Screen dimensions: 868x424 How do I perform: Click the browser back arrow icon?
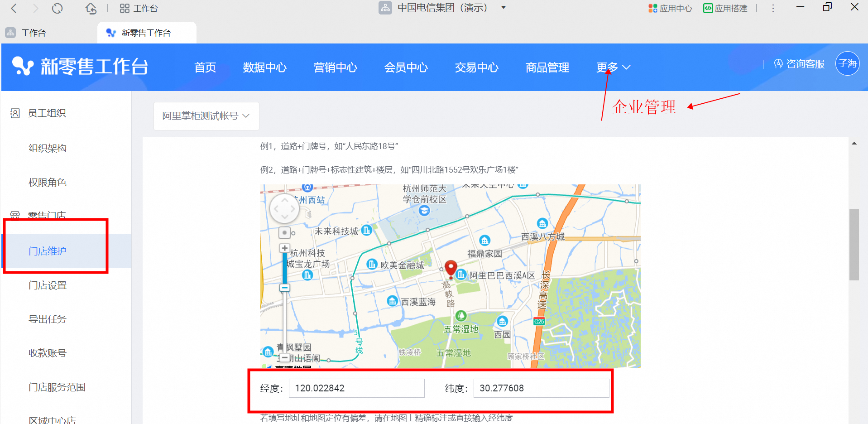pyautogui.click(x=14, y=8)
